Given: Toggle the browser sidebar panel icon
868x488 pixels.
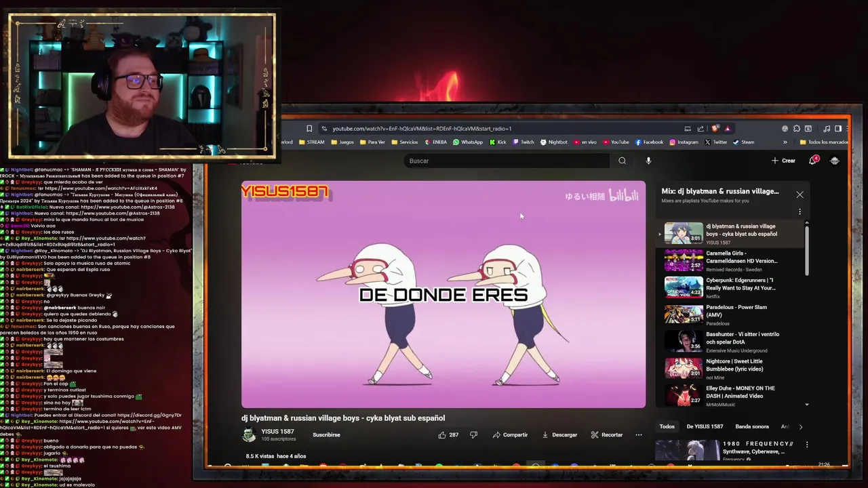Looking at the screenshot, I should (x=838, y=128).
